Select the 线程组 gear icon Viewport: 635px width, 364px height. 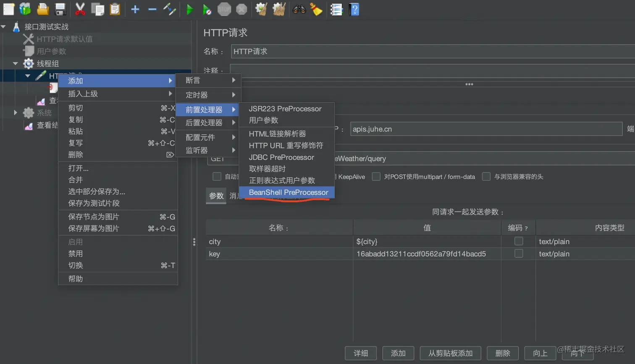click(x=29, y=63)
